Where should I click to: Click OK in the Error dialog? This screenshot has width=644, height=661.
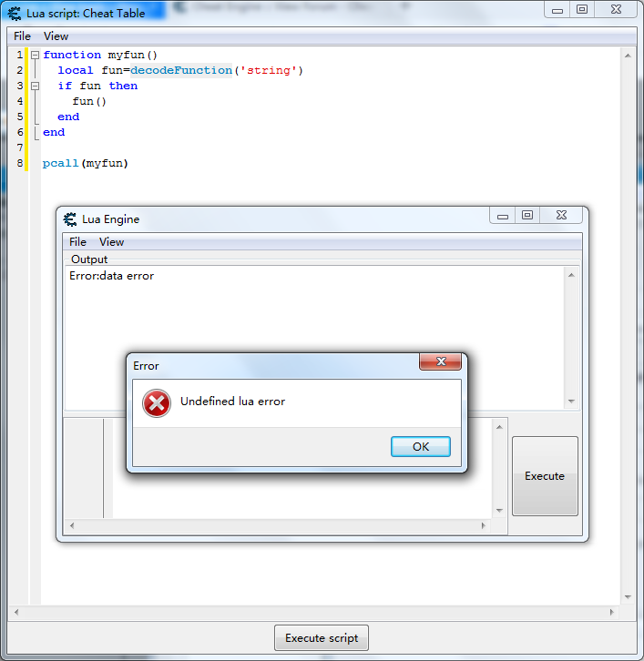click(x=421, y=446)
